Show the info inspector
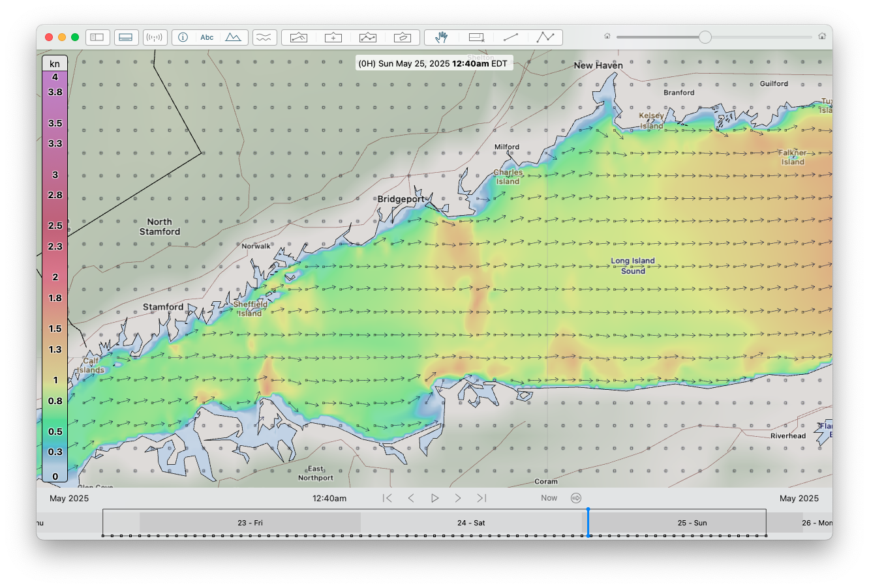Screen dimensions: 869x588 point(183,37)
